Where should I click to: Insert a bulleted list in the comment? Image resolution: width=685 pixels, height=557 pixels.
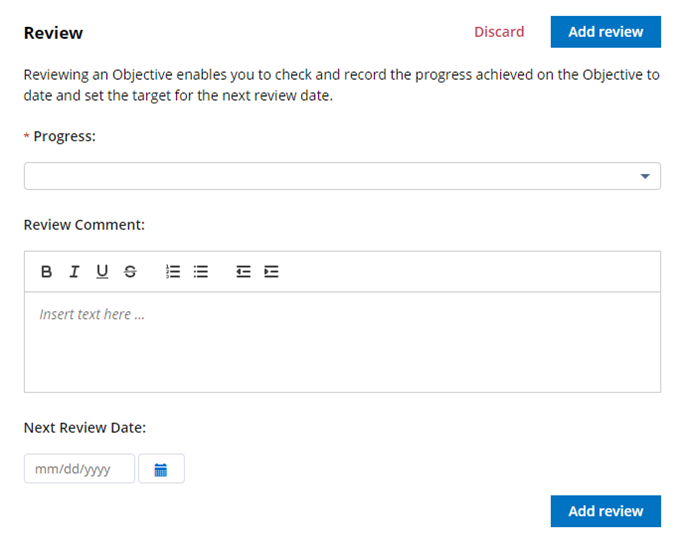coord(201,272)
